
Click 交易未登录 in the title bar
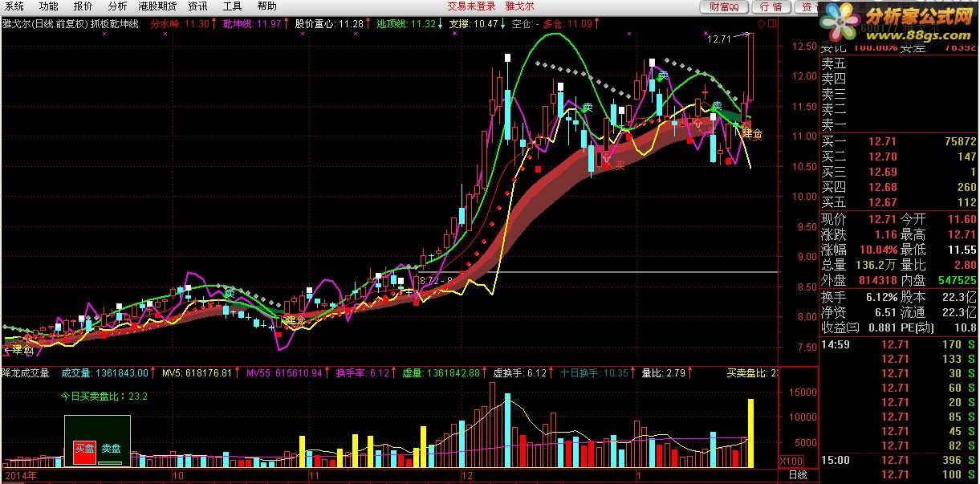coord(471,6)
